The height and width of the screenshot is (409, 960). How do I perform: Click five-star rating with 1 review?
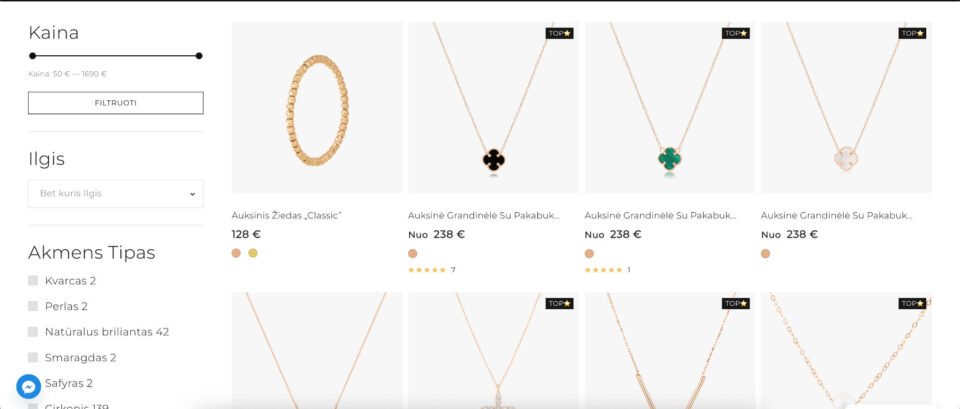pos(603,270)
